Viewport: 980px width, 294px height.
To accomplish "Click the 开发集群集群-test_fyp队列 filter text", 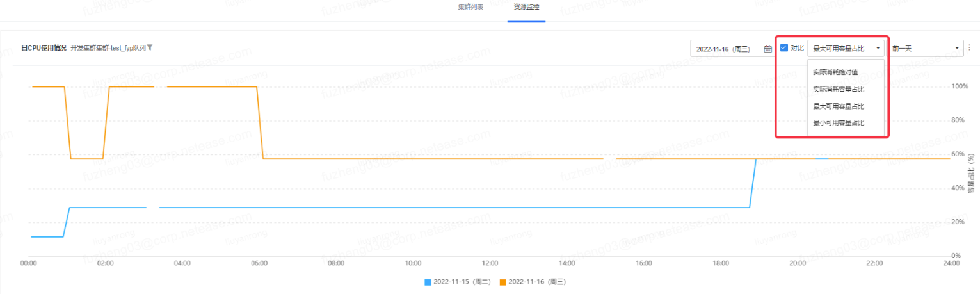I will 108,48.
